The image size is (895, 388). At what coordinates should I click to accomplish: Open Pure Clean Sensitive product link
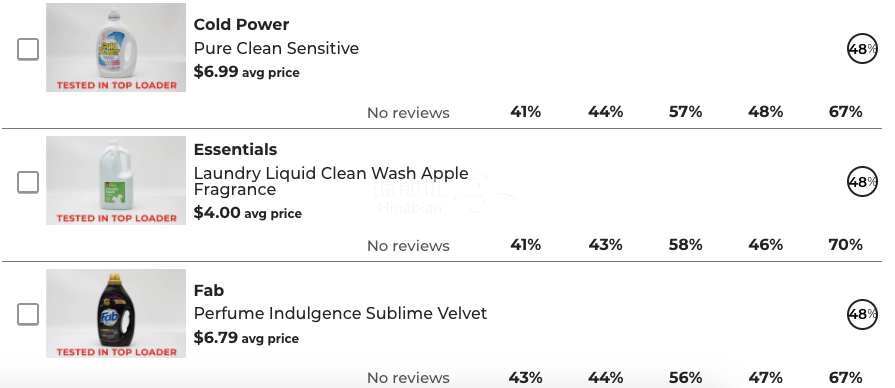(276, 48)
